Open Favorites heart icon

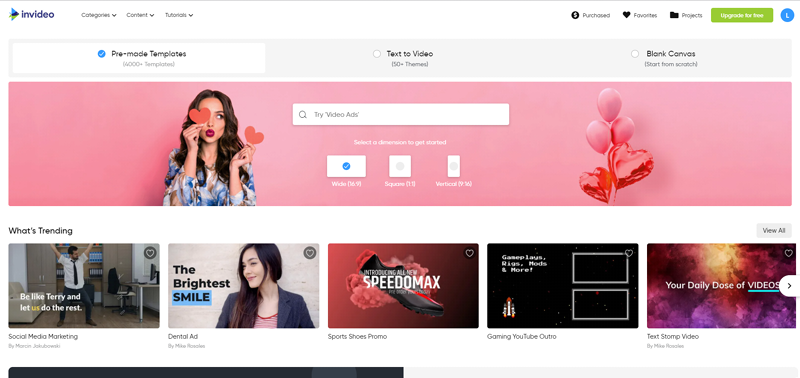click(x=627, y=15)
